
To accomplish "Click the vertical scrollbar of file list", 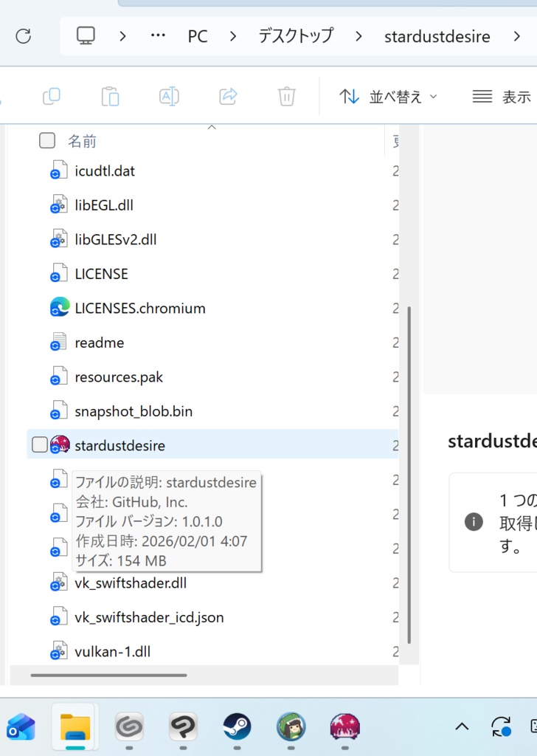I will (409, 475).
